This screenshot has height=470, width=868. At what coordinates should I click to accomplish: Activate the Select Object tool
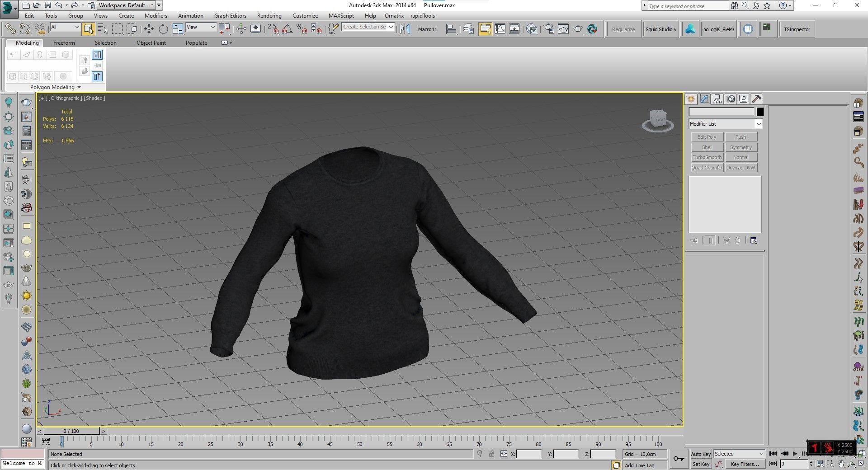click(89, 29)
